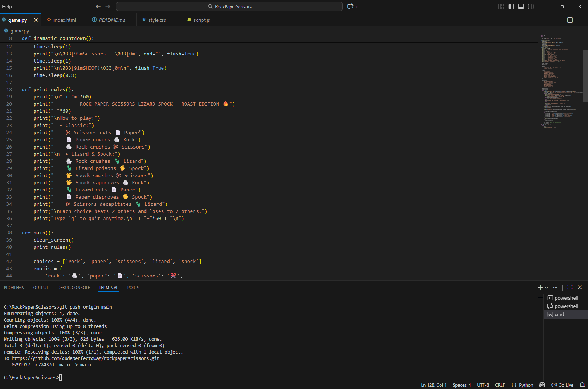Click the Split Editor Right icon
588x389 pixels.
[x=570, y=20]
